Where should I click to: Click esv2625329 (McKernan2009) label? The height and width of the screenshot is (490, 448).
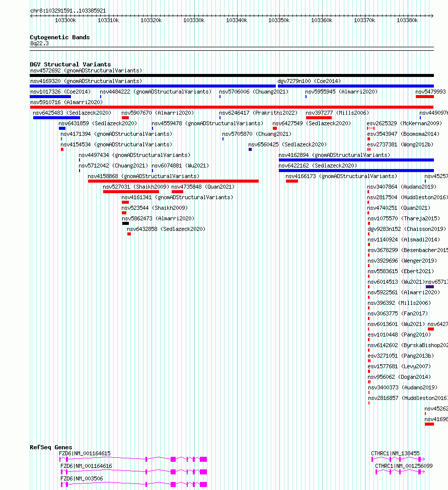click(405, 124)
